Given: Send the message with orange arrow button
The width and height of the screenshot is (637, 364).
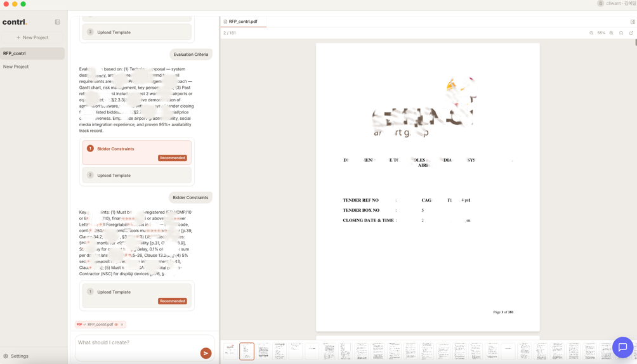Looking at the screenshot, I should [x=206, y=353].
